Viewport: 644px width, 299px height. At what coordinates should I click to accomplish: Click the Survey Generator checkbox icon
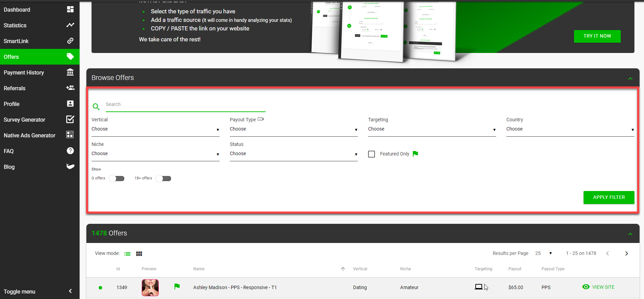point(70,119)
